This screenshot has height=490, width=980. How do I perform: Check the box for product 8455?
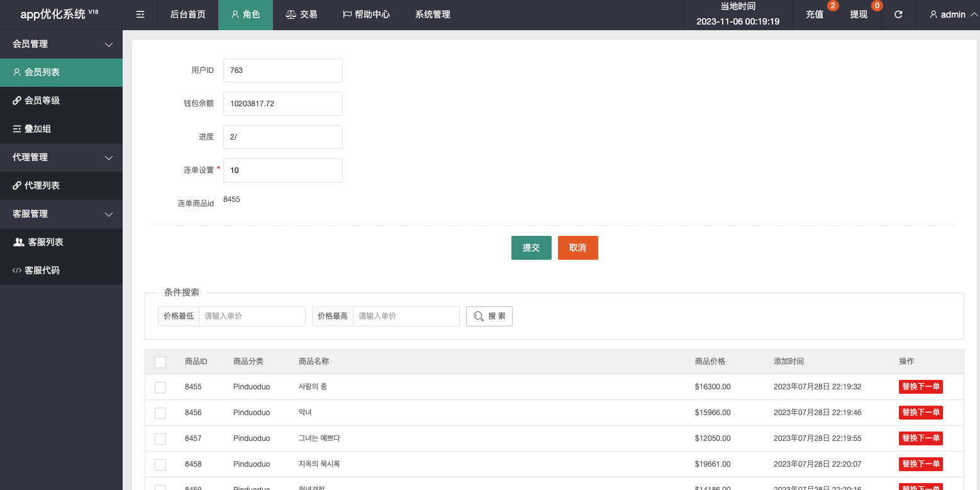[x=160, y=387]
